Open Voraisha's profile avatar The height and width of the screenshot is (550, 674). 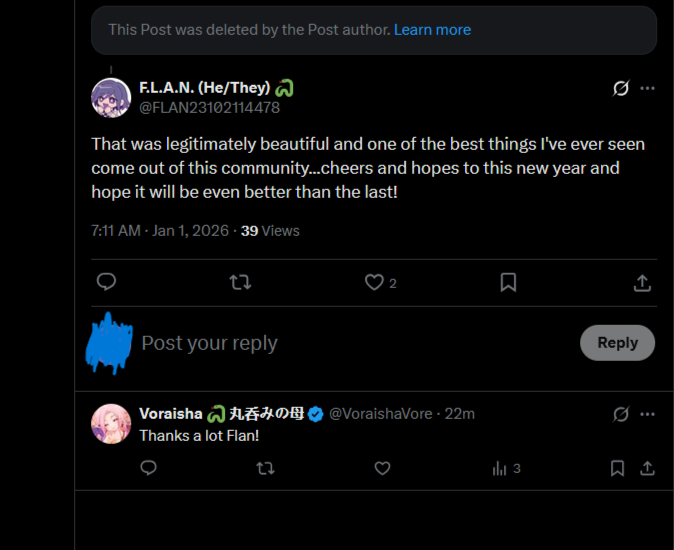(x=111, y=423)
